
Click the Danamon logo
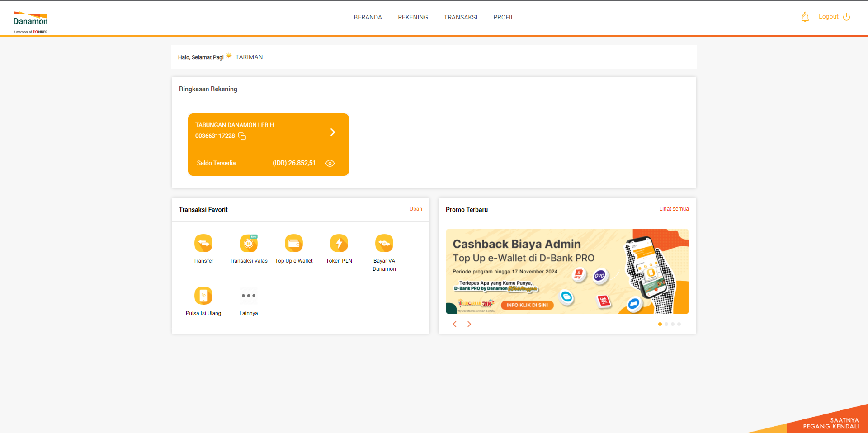pos(30,22)
